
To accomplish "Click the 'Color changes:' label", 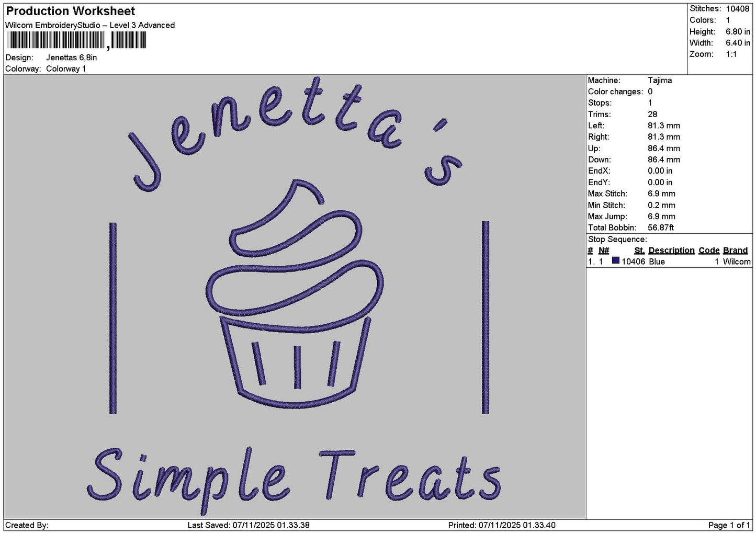I will coord(615,92).
